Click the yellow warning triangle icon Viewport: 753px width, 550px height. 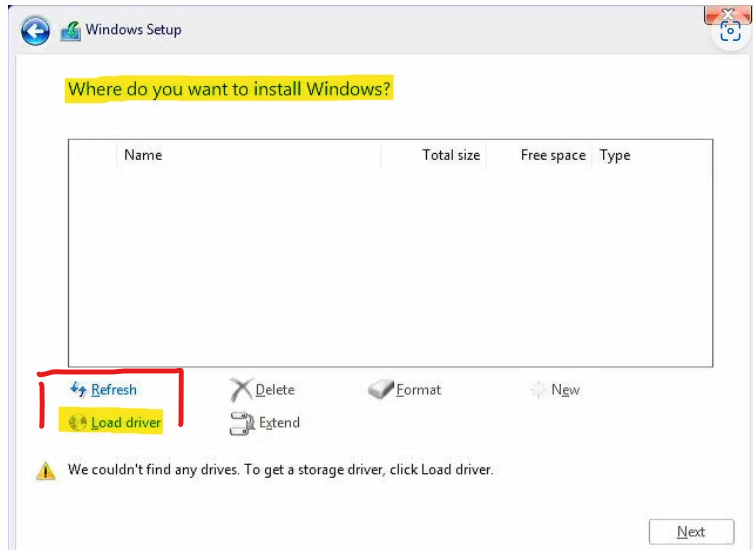[46, 471]
